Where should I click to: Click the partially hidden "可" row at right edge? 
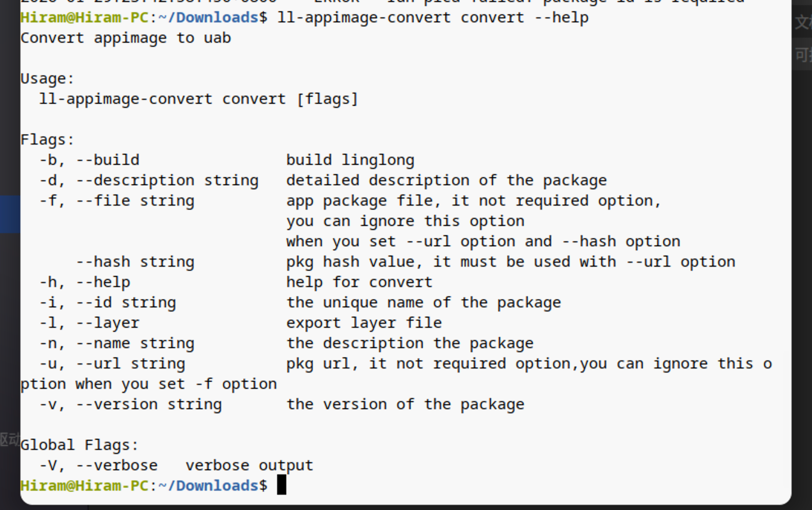(802, 54)
